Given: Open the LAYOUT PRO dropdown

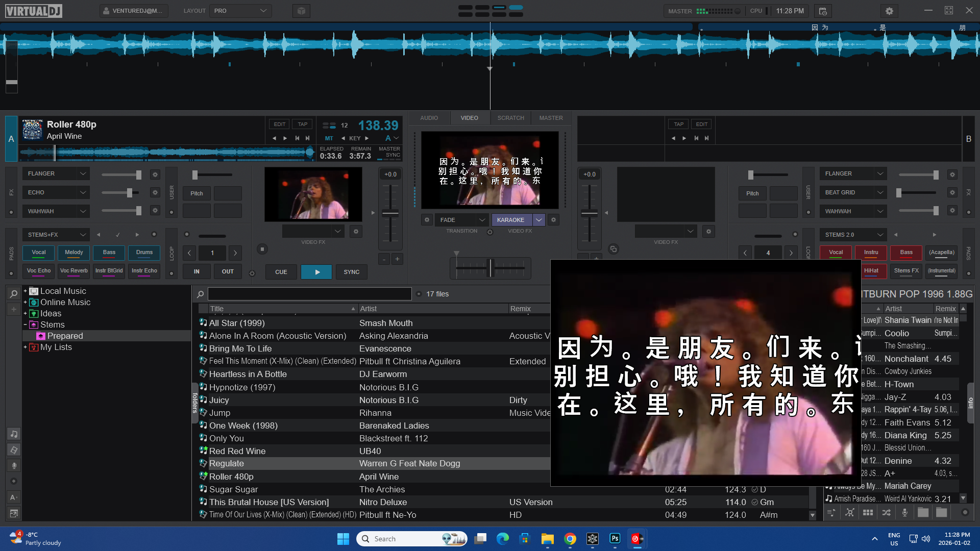Looking at the screenshot, I should pyautogui.click(x=240, y=11).
